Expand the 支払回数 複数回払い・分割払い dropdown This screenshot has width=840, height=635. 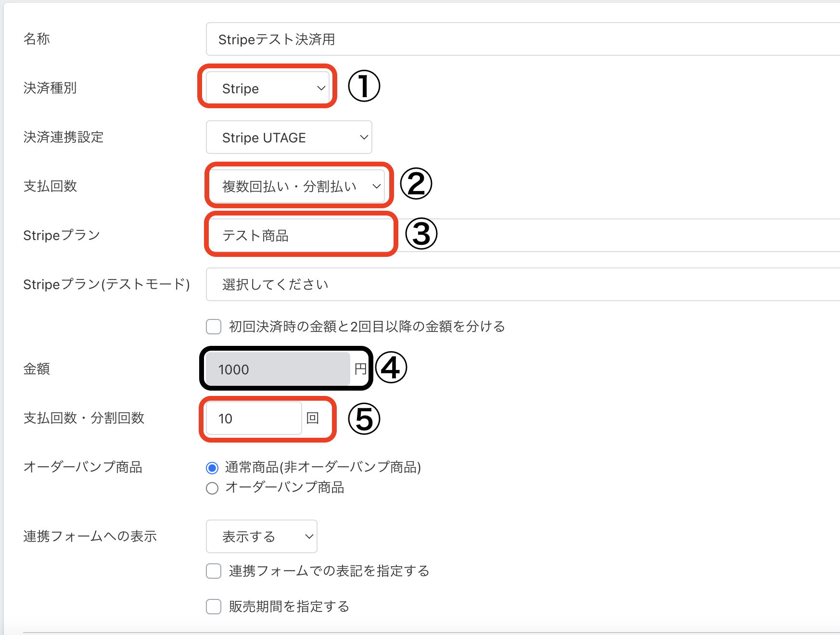point(297,186)
